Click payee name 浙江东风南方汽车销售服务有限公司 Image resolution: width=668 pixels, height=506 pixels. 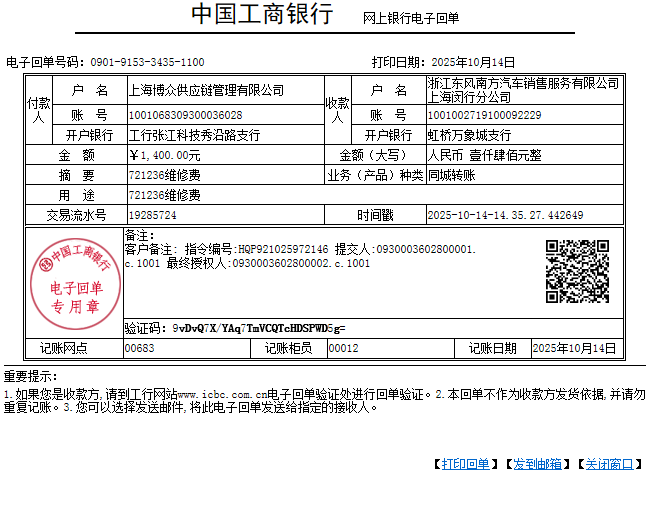point(523,83)
